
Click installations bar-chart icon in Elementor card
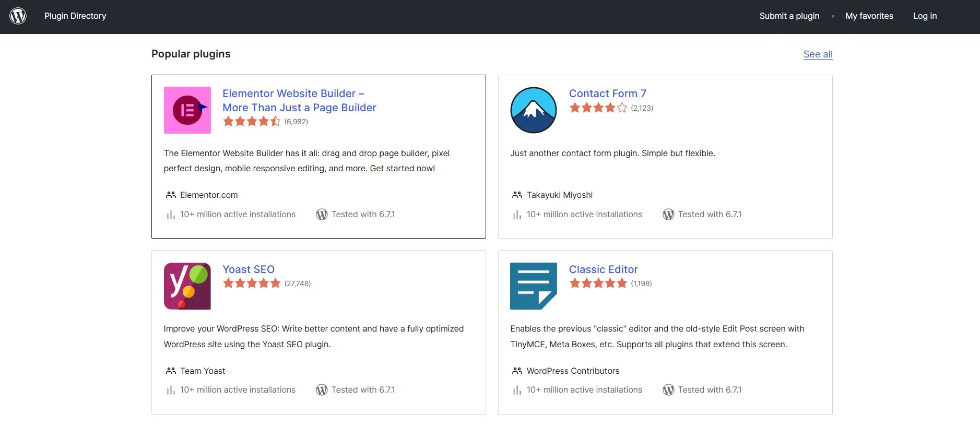(171, 215)
